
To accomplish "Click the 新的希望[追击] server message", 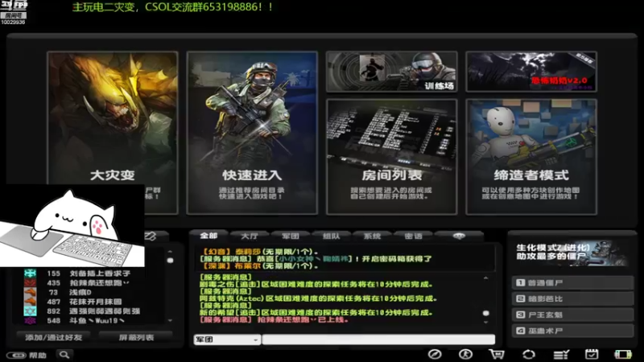I will (316, 312).
